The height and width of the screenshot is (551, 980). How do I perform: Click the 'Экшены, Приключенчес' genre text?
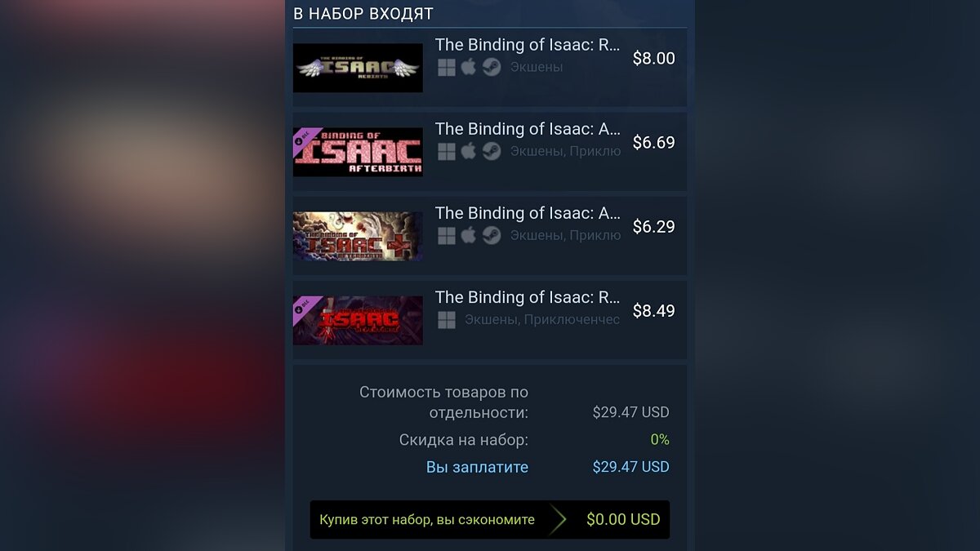click(542, 319)
